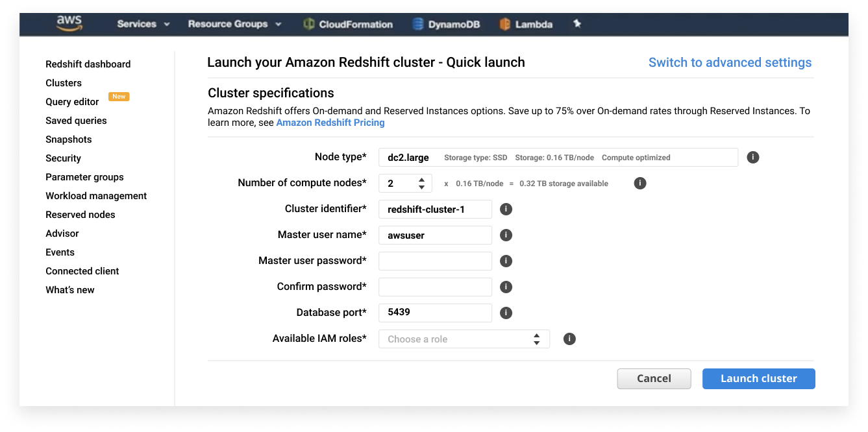The width and height of the screenshot is (868, 432).
Task: Open Query editor in sidebar
Action: click(x=72, y=102)
